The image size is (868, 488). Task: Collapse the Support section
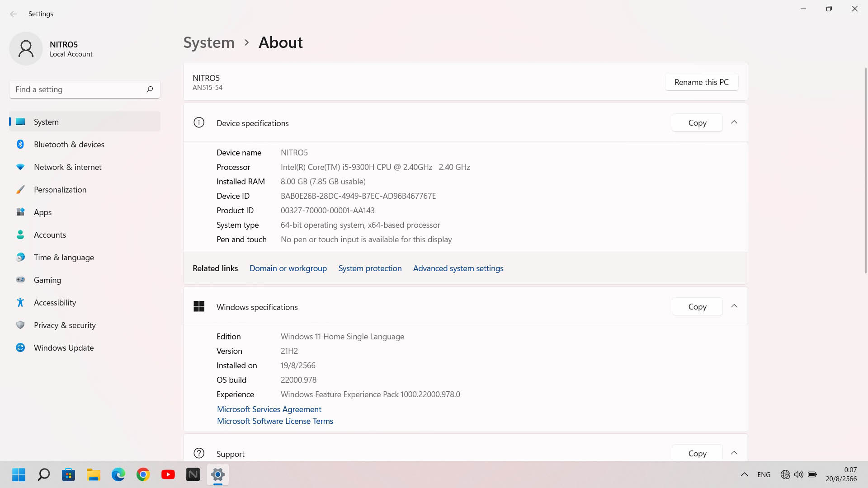734,453
